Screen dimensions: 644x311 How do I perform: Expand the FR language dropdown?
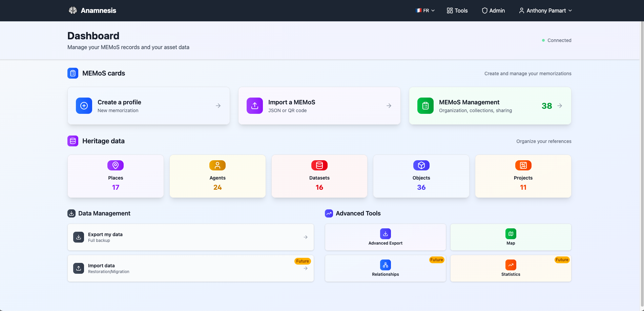pyautogui.click(x=425, y=11)
